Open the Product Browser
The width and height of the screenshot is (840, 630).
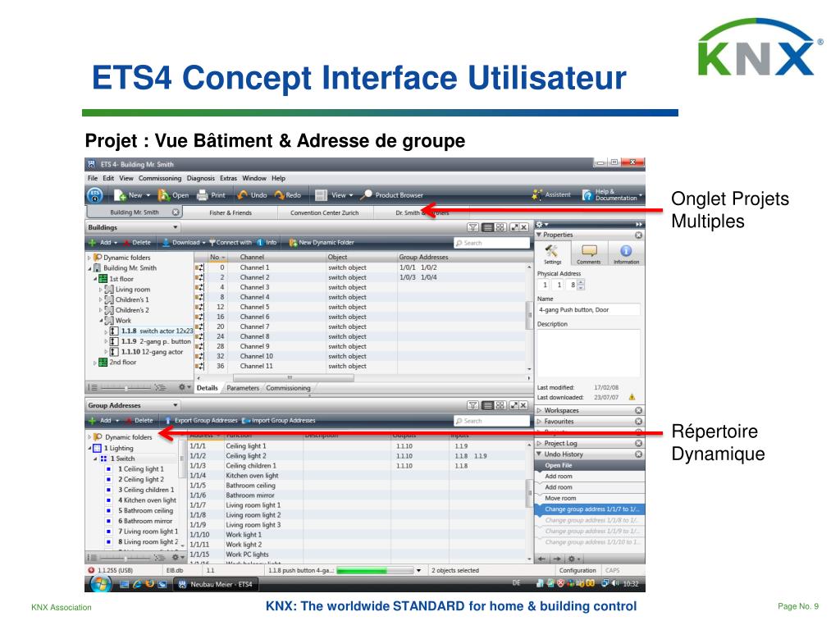(x=393, y=195)
